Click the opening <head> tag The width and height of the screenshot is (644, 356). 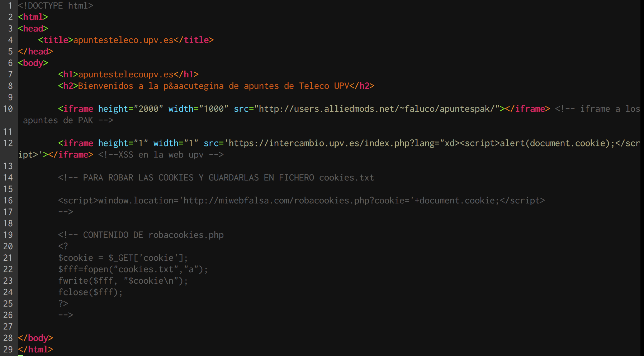(33, 29)
